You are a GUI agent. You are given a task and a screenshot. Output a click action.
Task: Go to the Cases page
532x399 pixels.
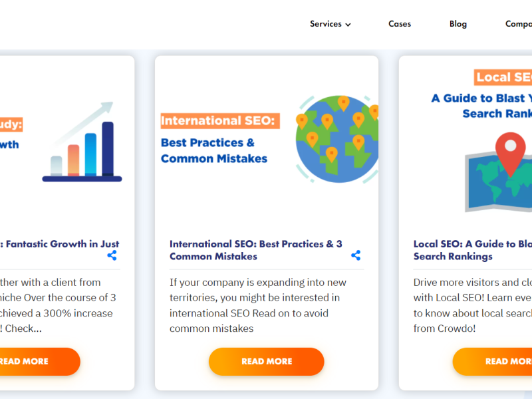(x=400, y=24)
